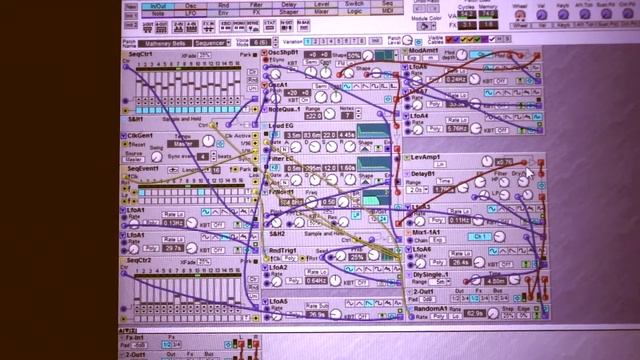Open the Mixer module tab

pos(321,12)
